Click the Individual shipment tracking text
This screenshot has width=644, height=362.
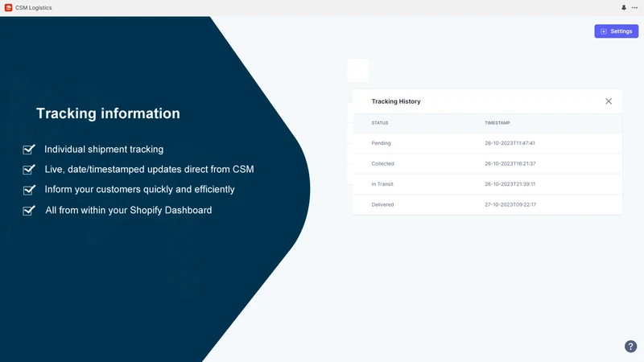(x=104, y=150)
